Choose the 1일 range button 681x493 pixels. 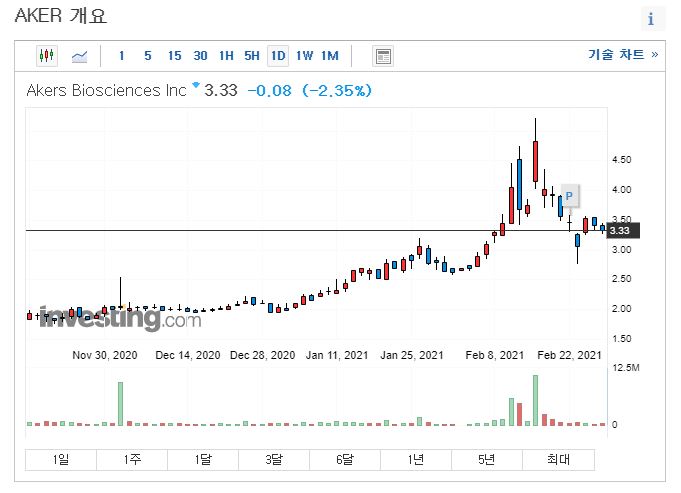[61, 460]
